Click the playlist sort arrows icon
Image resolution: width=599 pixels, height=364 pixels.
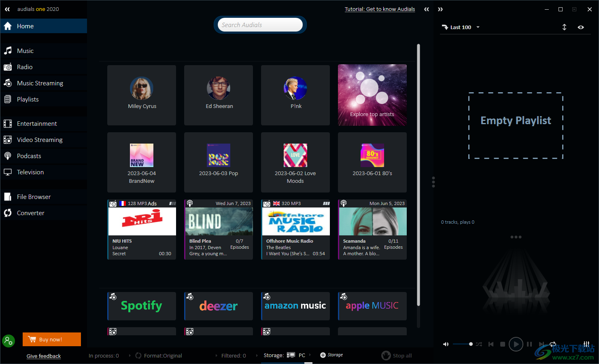click(x=564, y=27)
